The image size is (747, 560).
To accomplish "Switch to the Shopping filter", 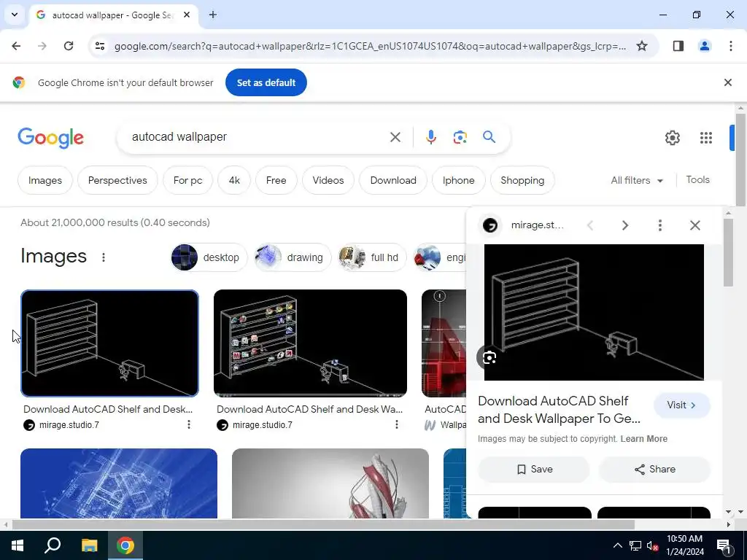I will click(522, 181).
